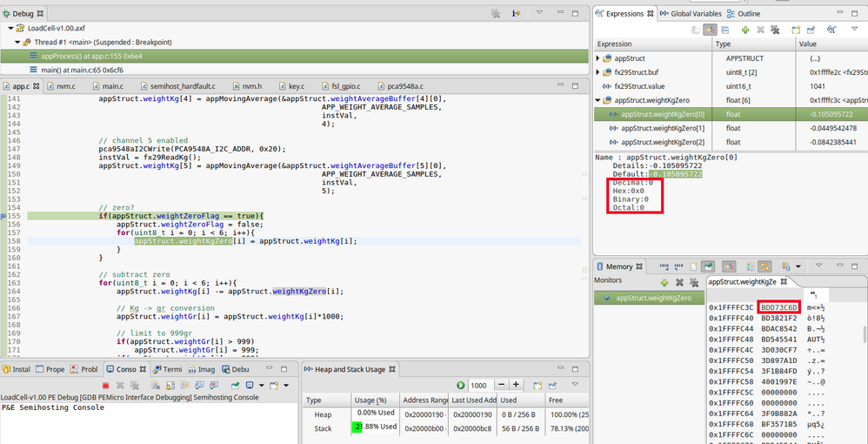Image resolution: width=868 pixels, height=444 pixels.
Task: Expand appStruct expression row
Action: 598,57
